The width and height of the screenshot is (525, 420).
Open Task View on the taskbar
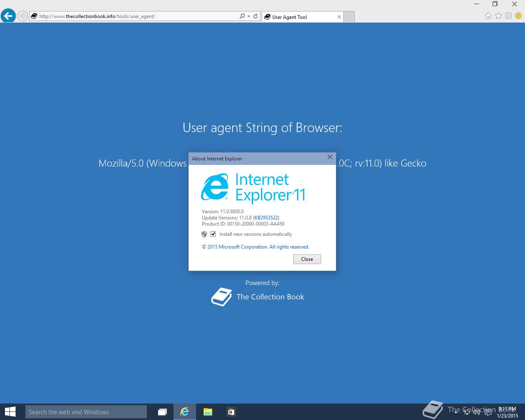click(162, 412)
